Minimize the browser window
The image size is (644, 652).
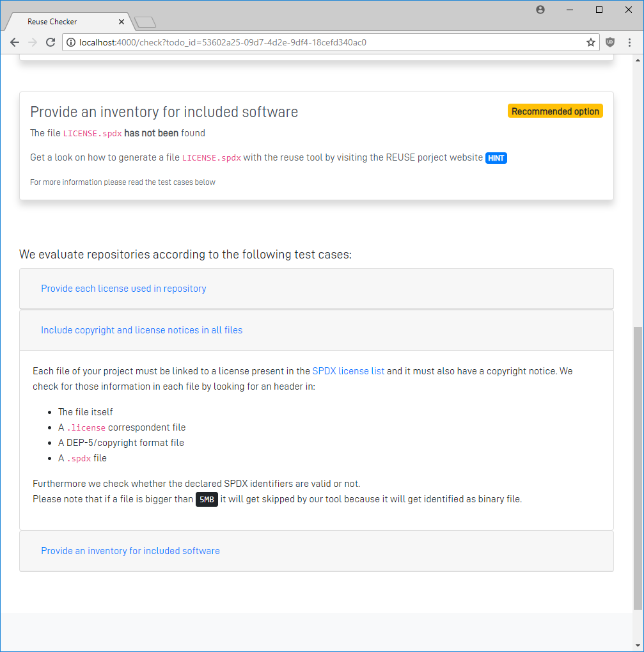click(570, 10)
